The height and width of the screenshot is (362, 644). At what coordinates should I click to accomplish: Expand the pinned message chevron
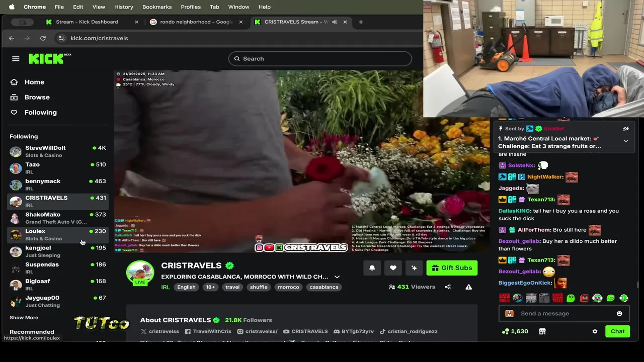tap(626, 141)
